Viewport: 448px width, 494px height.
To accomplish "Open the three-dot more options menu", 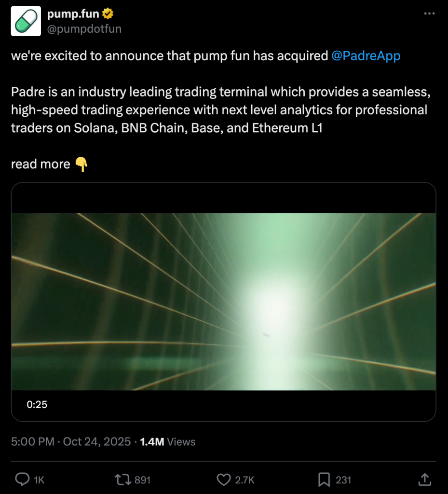I will (x=429, y=14).
